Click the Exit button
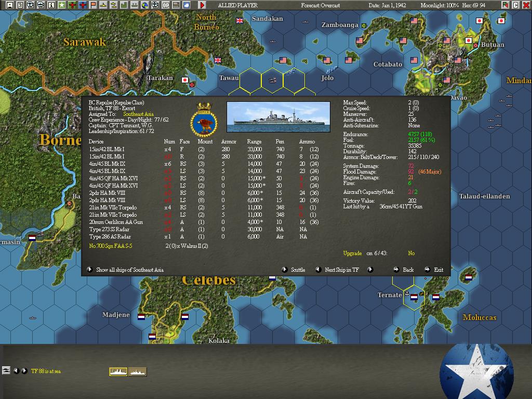532x399 pixels. click(438, 270)
